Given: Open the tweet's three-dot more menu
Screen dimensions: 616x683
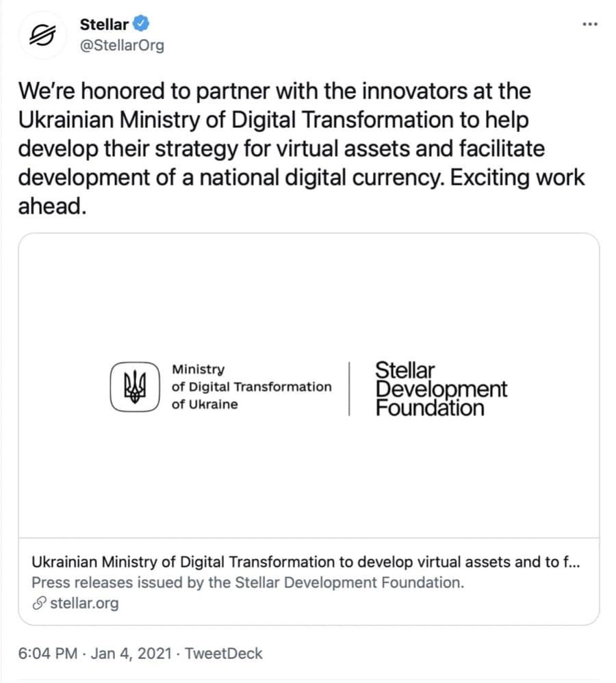Looking at the screenshot, I should (589, 24).
